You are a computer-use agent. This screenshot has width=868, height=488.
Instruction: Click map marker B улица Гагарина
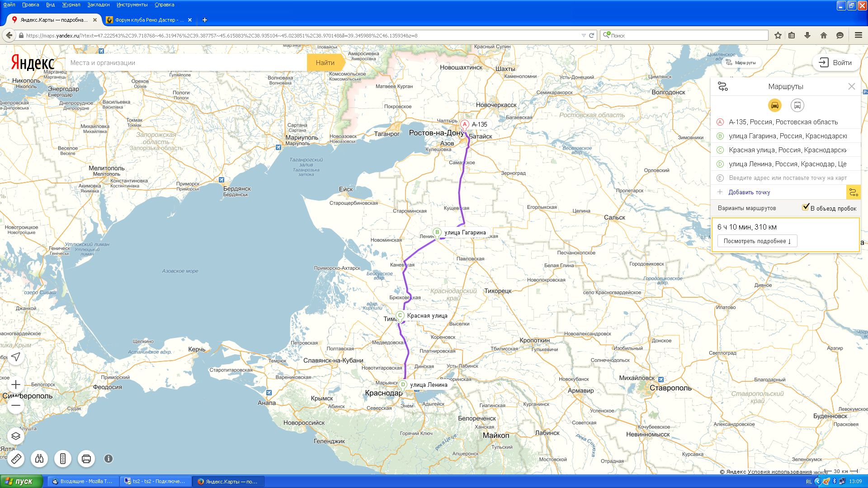click(x=437, y=233)
